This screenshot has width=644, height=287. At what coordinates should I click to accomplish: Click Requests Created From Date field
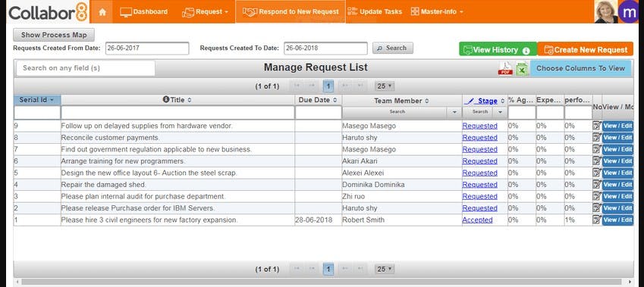(x=147, y=48)
